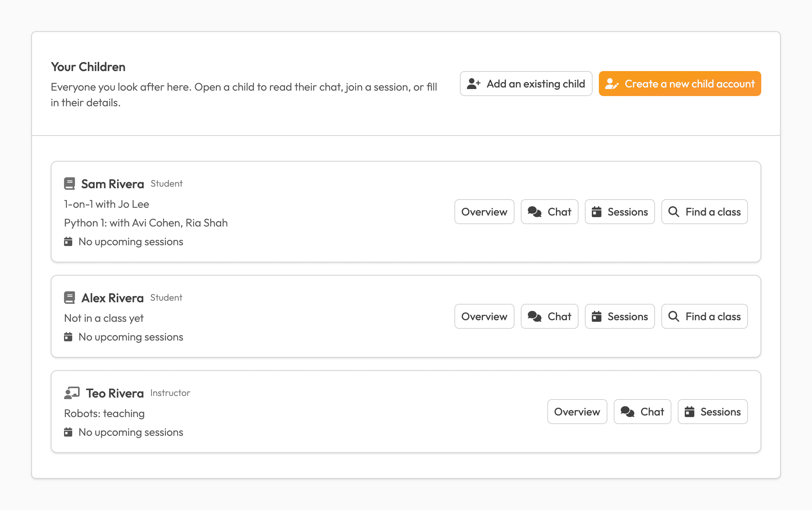The width and height of the screenshot is (812, 510).
Task: Click the calendar icon in Teo Rivera's no upcoming sessions line
Action: coord(68,432)
